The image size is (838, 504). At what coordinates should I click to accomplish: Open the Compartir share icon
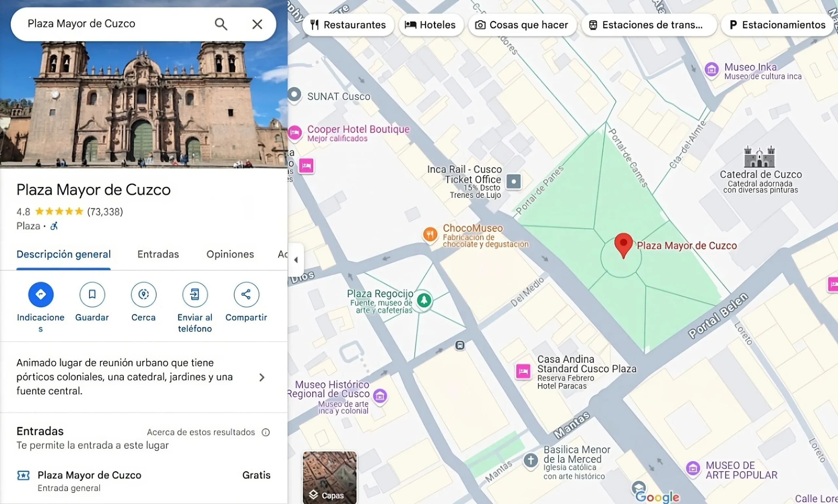[x=246, y=294]
